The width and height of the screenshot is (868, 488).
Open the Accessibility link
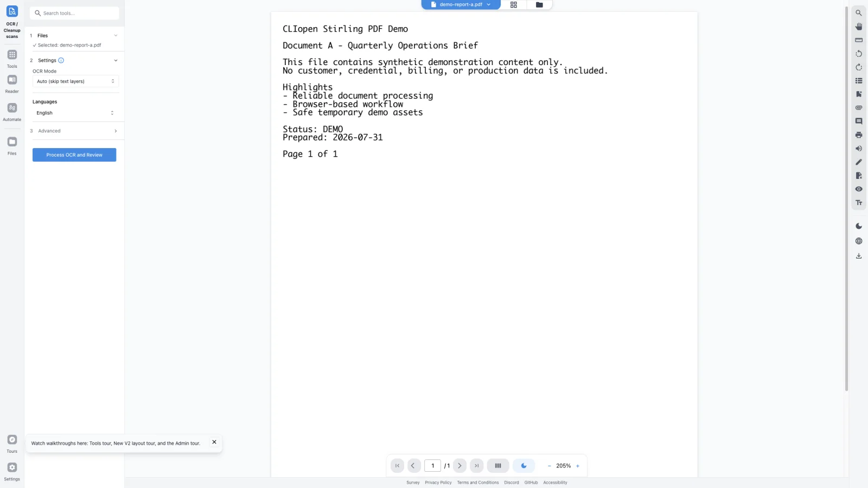[555, 483]
